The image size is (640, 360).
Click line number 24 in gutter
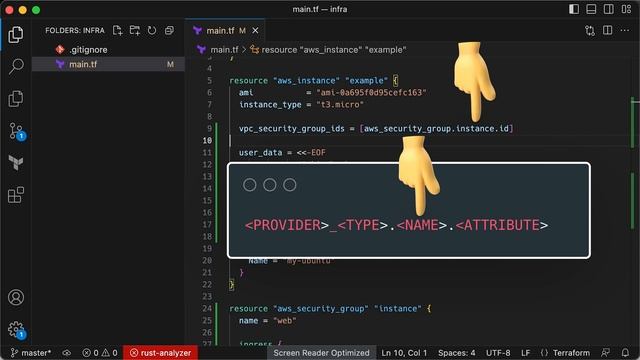pos(207,309)
